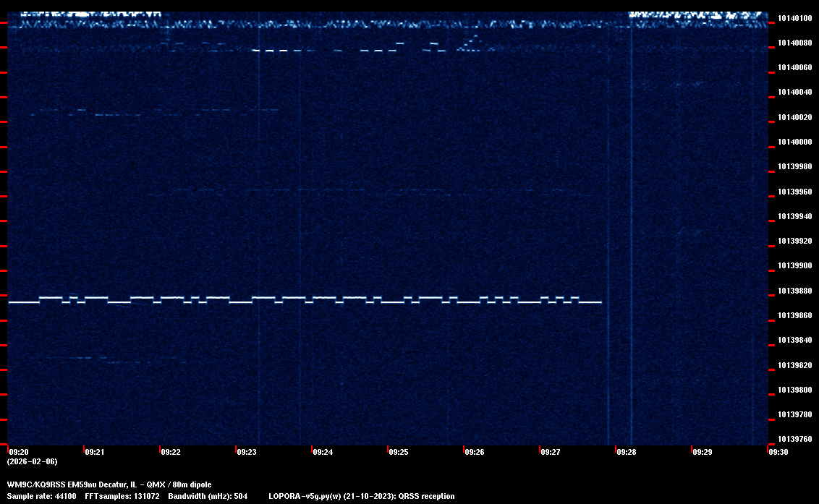Viewport: 819px width, 504px height.
Task: Select the 10140000 frequency scale label
Action: tap(794, 142)
